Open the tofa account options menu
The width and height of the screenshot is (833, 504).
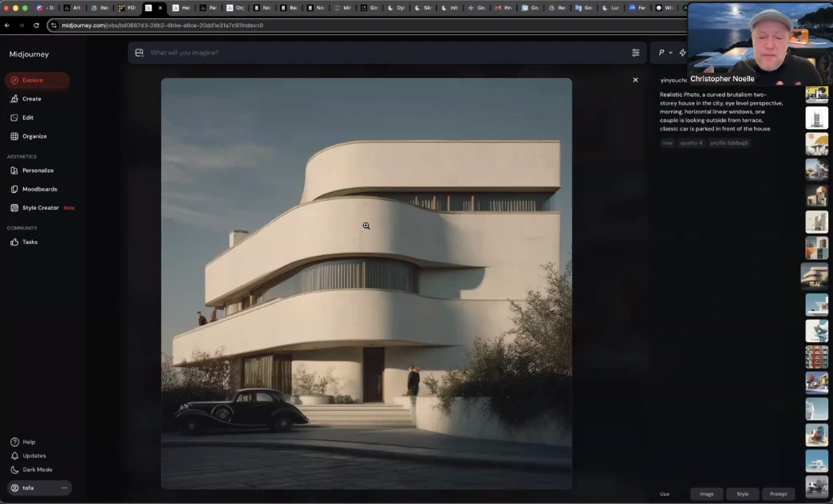pos(64,488)
